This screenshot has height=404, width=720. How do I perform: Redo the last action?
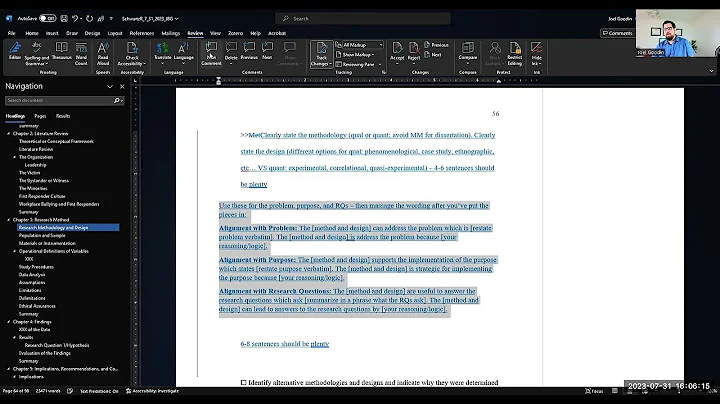pos(90,19)
